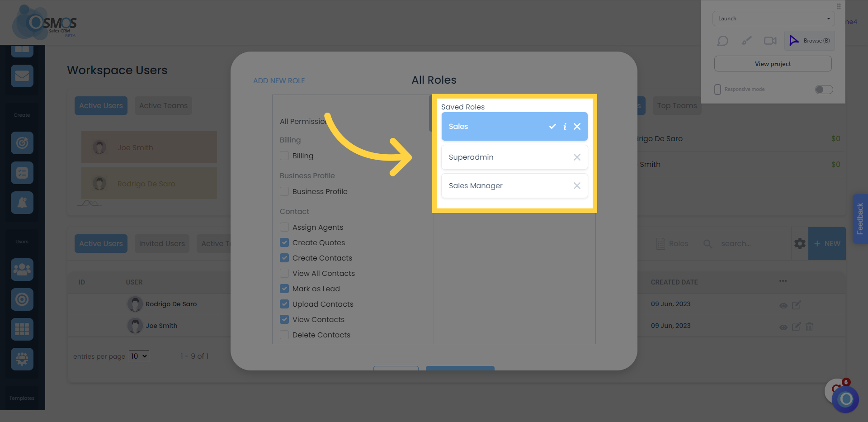The image size is (868, 422).
Task: Tick the Assign Agents checkbox
Action: click(x=284, y=227)
